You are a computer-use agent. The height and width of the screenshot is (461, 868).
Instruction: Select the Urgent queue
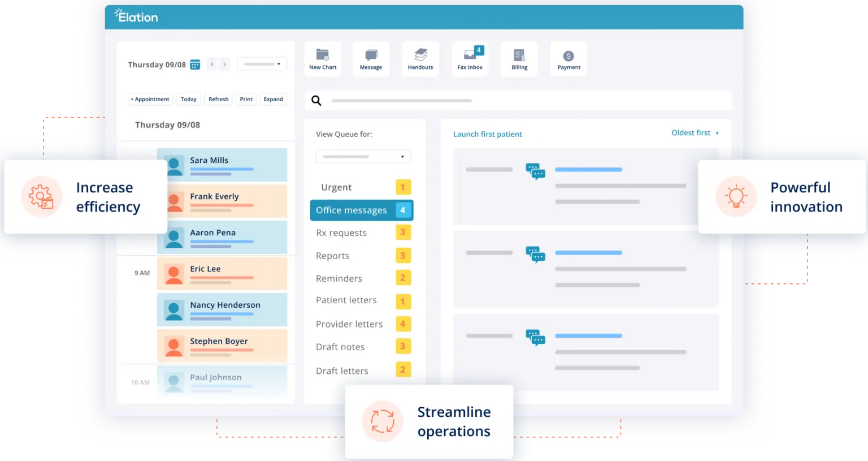coord(336,187)
